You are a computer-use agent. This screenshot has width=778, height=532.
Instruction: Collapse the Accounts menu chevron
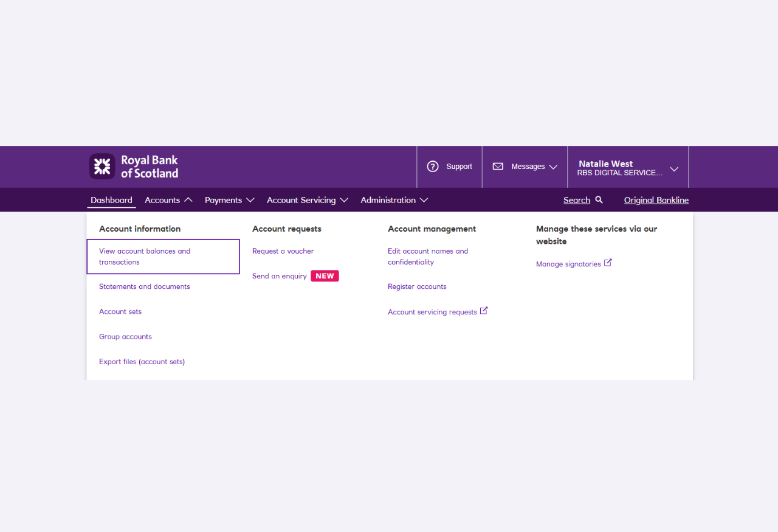pyautogui.click(x=188, y=199)
